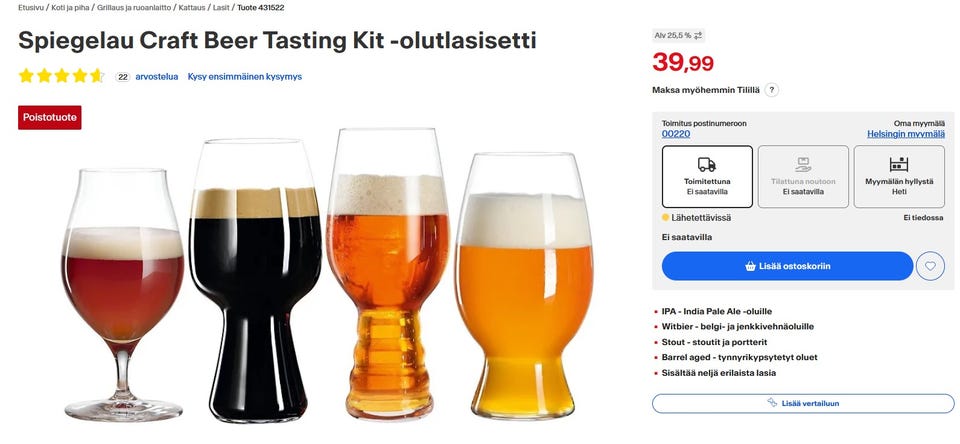This screenshot has width=960, height=444.
Task: Open the 22 arvostelua reviews link
Action: (x=147, y=76)
